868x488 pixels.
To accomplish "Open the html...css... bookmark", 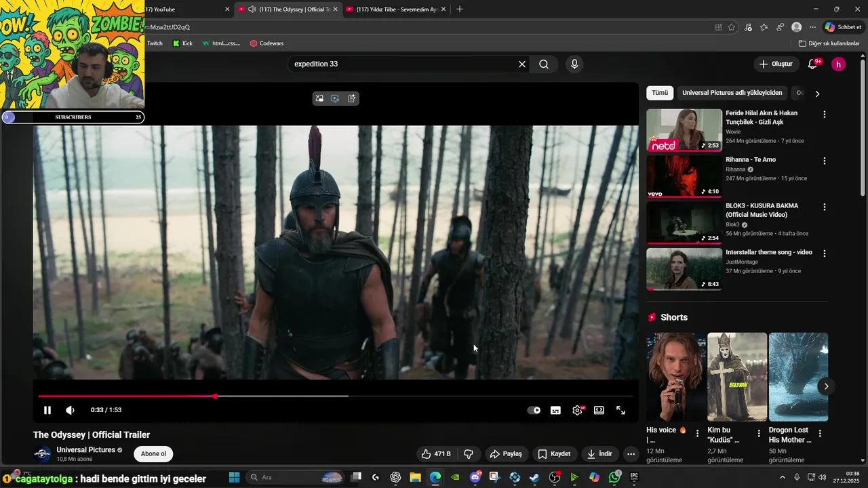I will [221, 43].
